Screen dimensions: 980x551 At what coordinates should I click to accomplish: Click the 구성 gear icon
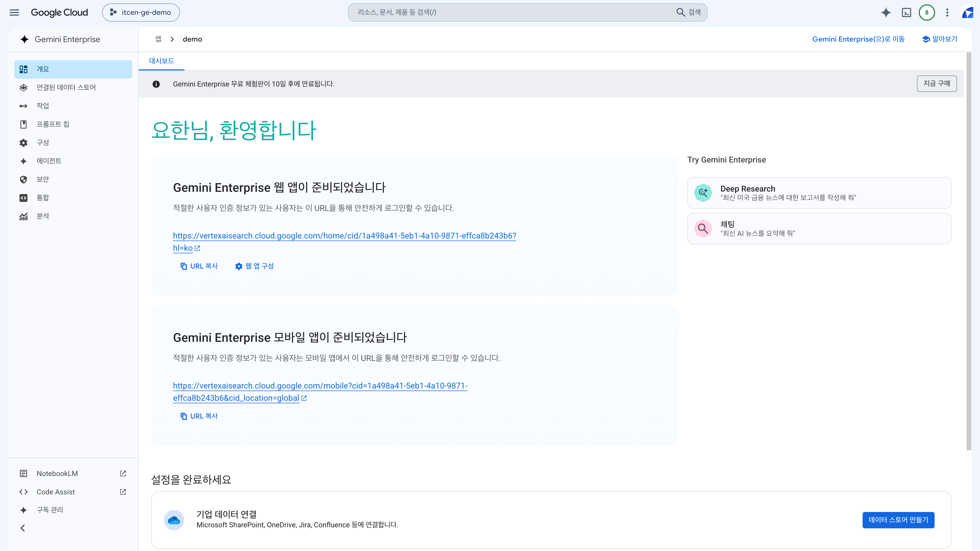(x=23, y=143)
